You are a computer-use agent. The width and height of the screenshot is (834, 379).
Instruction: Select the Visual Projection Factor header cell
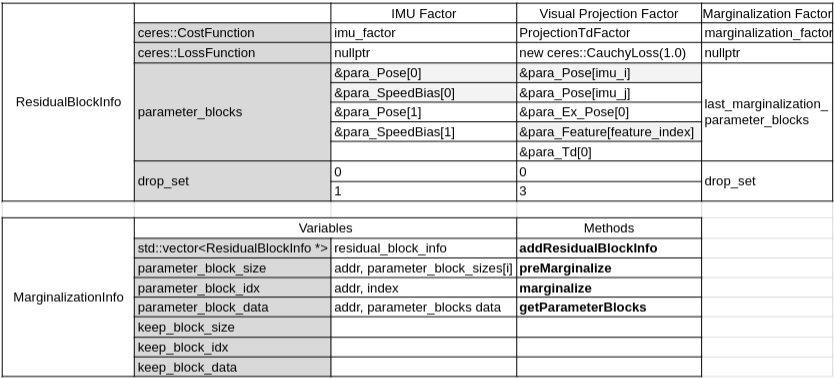pos(608,13)
